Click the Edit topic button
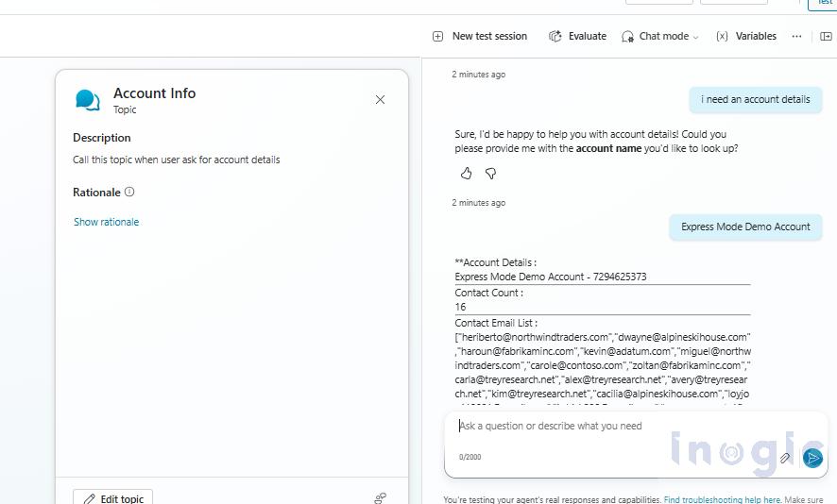837x504 pixels. (113, 498)
